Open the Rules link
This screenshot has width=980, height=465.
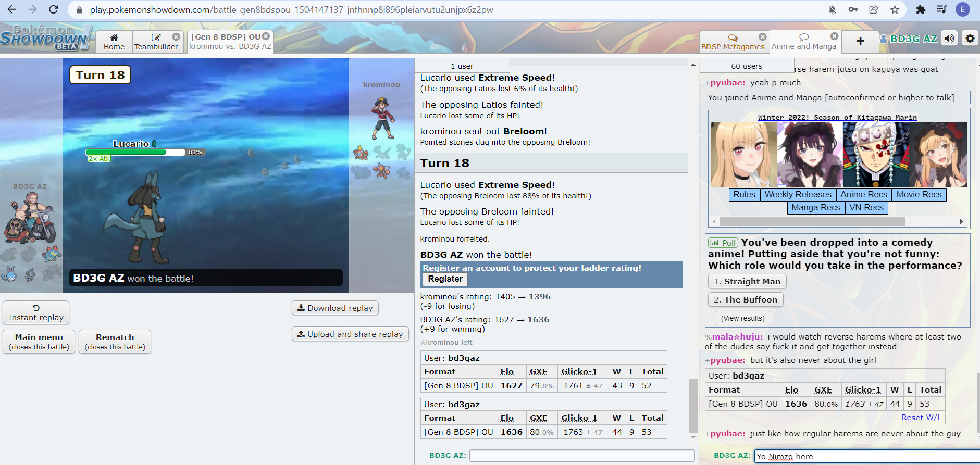pyautogui.click(x=744, y=194)
